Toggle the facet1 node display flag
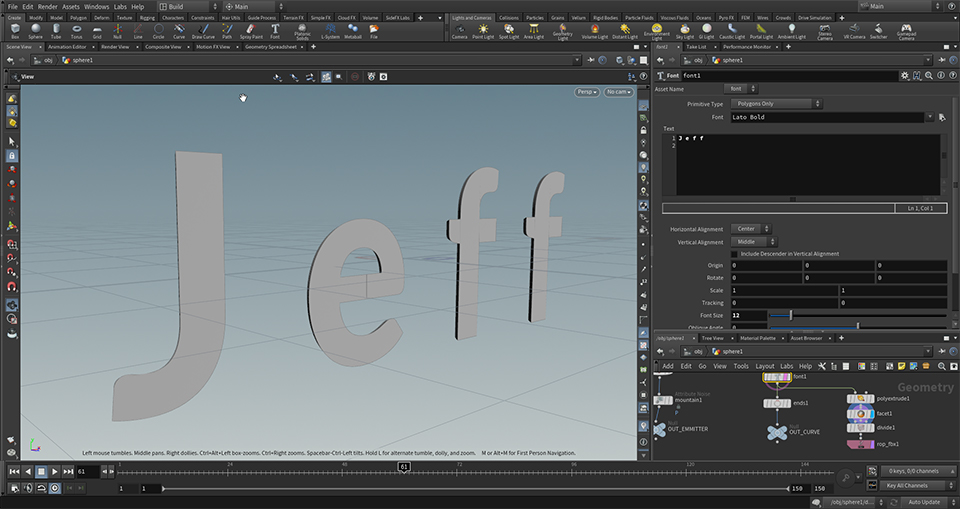960x509 pixels. point(873,413)
